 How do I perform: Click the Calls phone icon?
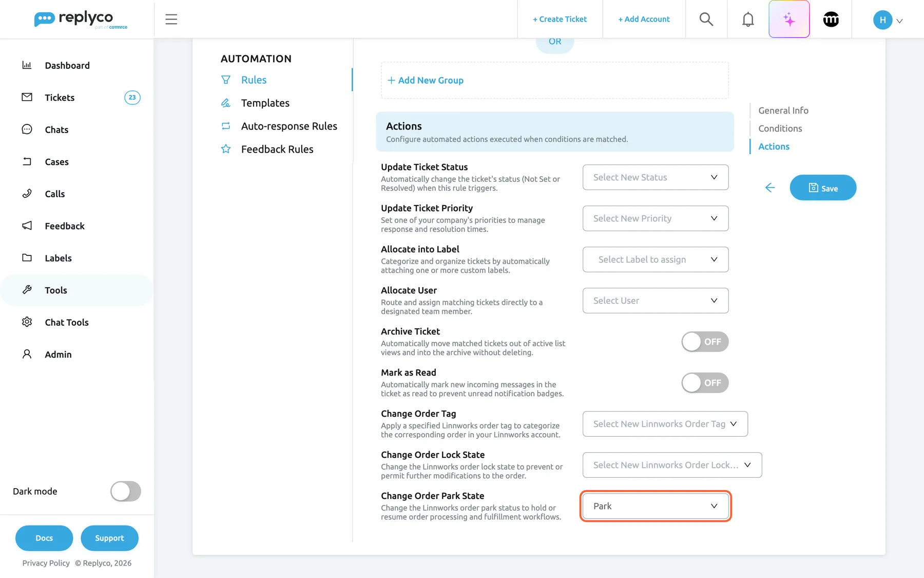tap(27, 194)
